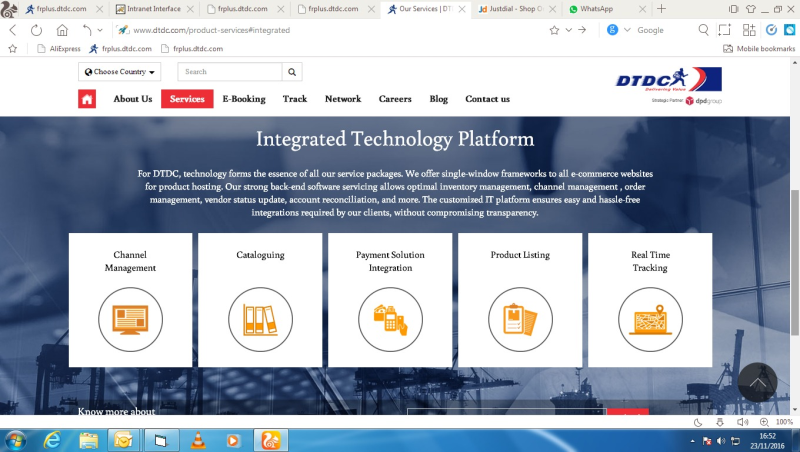The width and height of the screenshot is (800, 452).
Task: Open the Blog menu item
Action: (439, 99)
